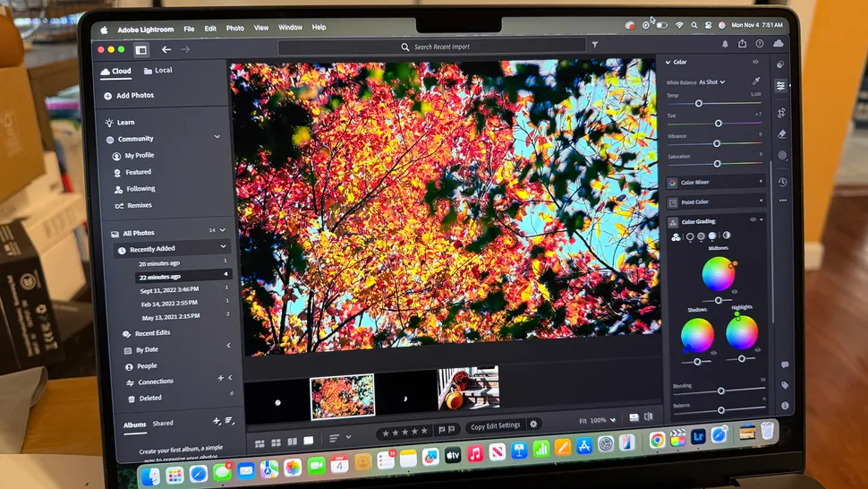This screenshot has height=489, width=868.
Task: Select the pumpkin photo thumbnail in filmstrip
Action: coord(468,389)
